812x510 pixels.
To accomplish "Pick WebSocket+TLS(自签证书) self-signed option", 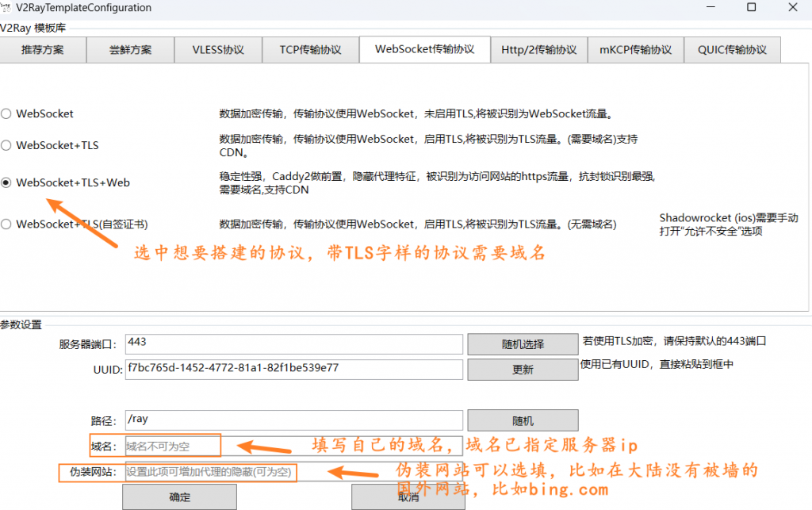I will [x=6, y=224].
